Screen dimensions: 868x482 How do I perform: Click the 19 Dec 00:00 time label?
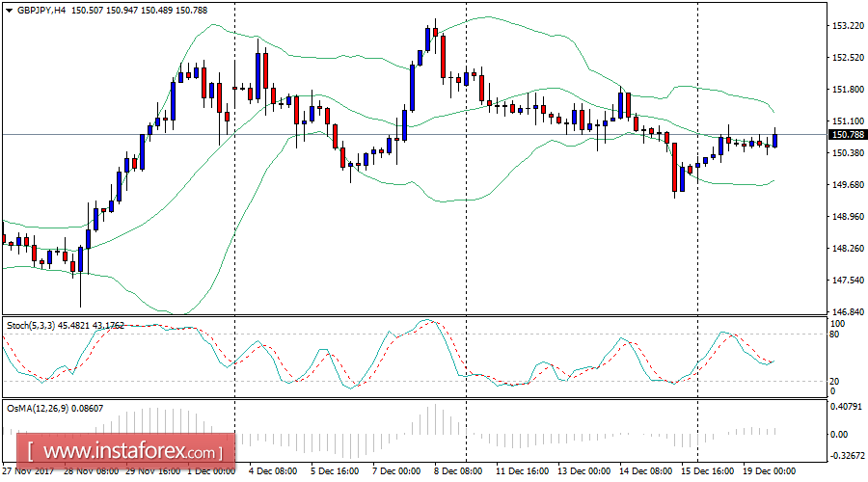[770, 471]
